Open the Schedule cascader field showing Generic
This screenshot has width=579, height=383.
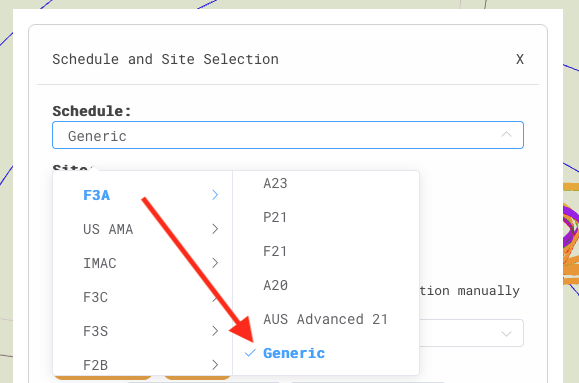coord(288,135)
